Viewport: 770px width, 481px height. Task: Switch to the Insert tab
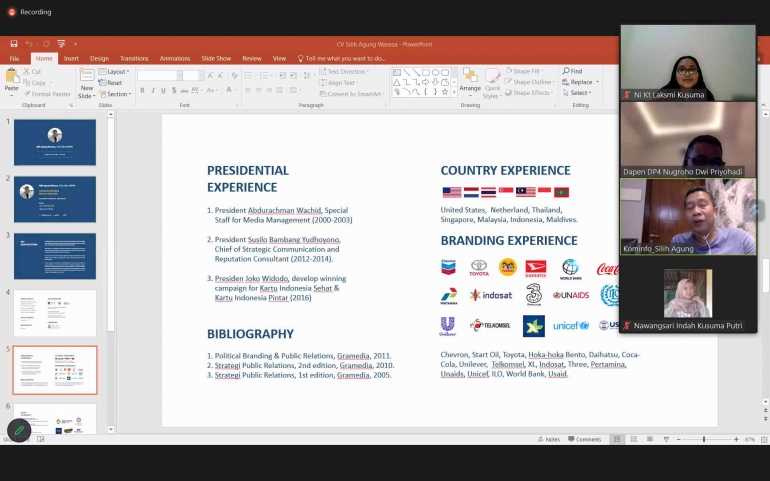click(x=71, y=58)
